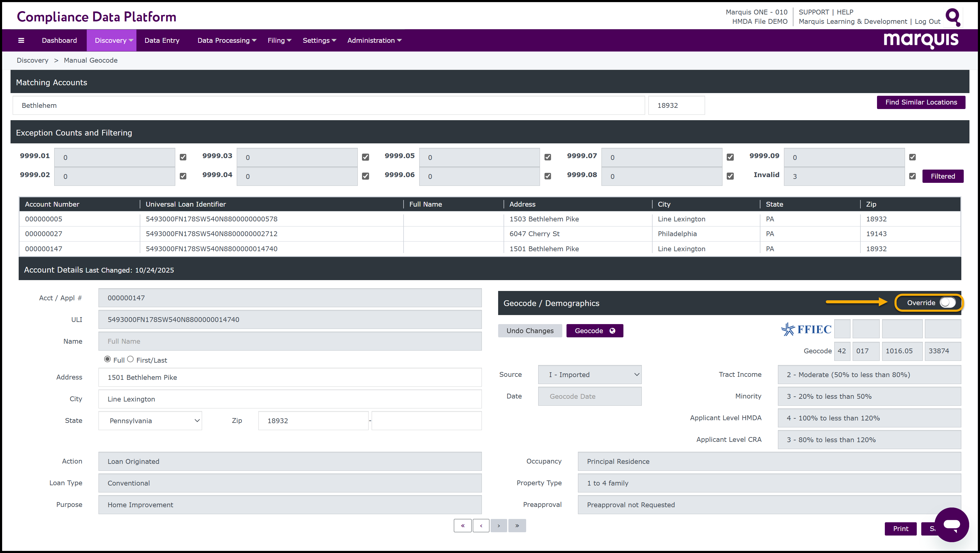Uncheck the 9999.01 exception checkbox
Viewport: 980px width, 553px height.
pyautogui.click(x=183, y=157)
